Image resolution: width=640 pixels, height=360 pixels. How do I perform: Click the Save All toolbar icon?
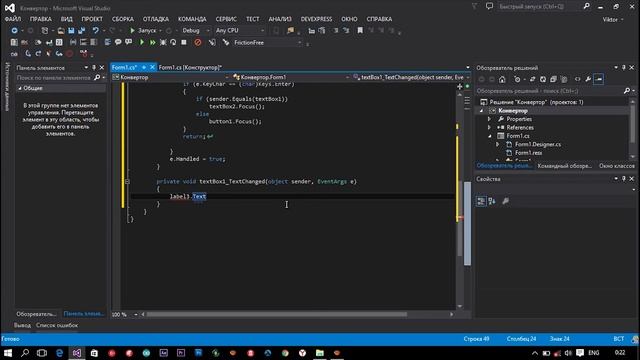(x=82, y=30)
